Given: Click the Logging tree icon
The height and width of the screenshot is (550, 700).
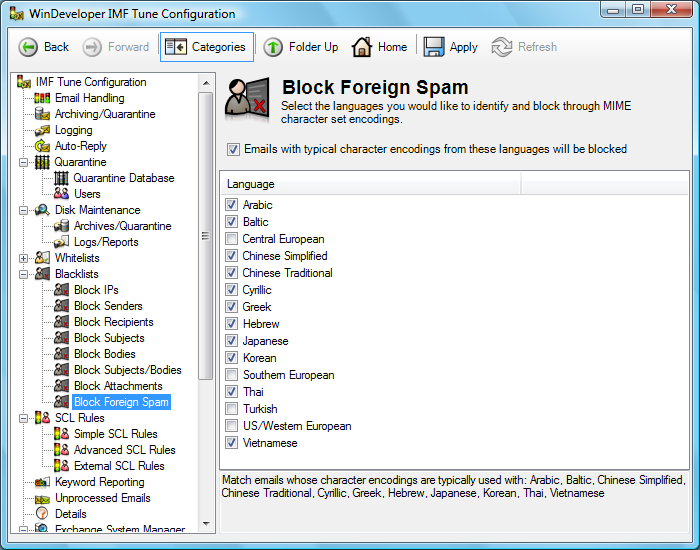Looking at the screenshot, I should [x=42, y=130].
